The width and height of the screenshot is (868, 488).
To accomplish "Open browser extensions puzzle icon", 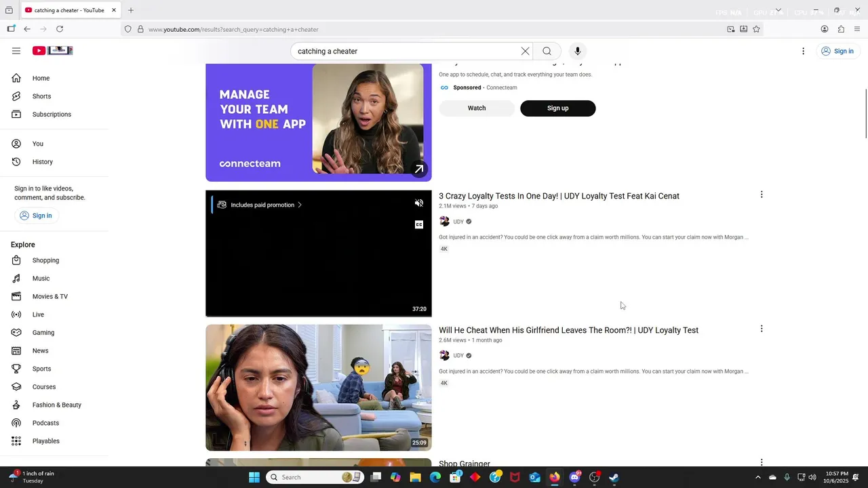I will point(841,29).
